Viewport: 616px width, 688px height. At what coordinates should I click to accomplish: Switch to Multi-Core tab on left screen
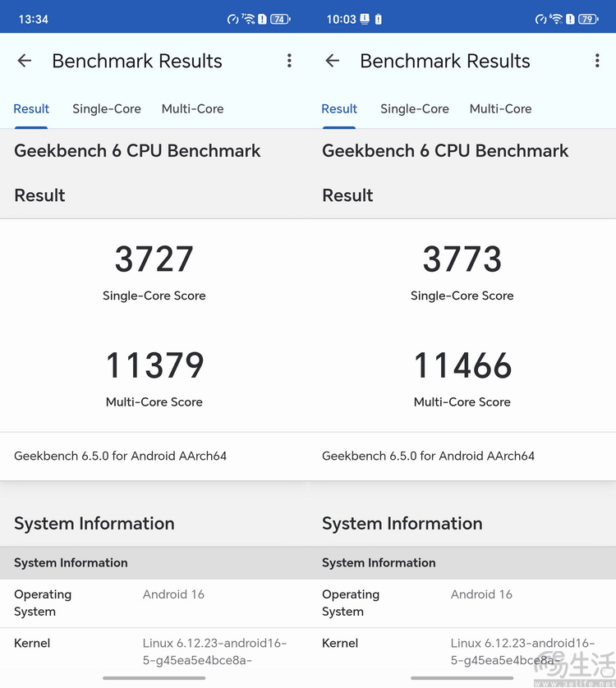click(192, 109)
